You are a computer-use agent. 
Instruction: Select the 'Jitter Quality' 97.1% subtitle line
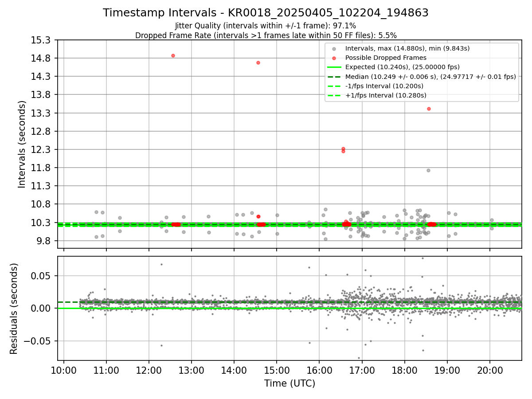pos(266,26)
